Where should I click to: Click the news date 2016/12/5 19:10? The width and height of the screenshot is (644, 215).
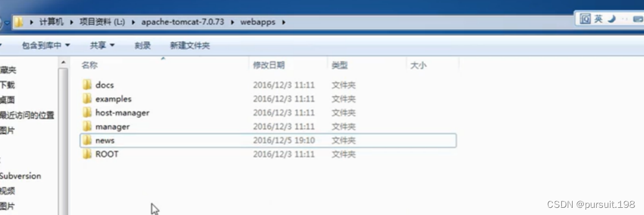[x=284, y=141]
